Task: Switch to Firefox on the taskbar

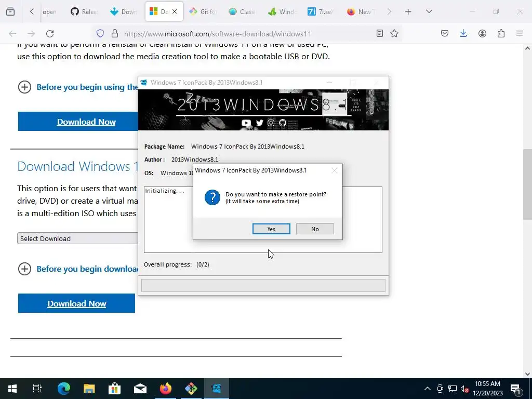Action: tap(166, 389)
